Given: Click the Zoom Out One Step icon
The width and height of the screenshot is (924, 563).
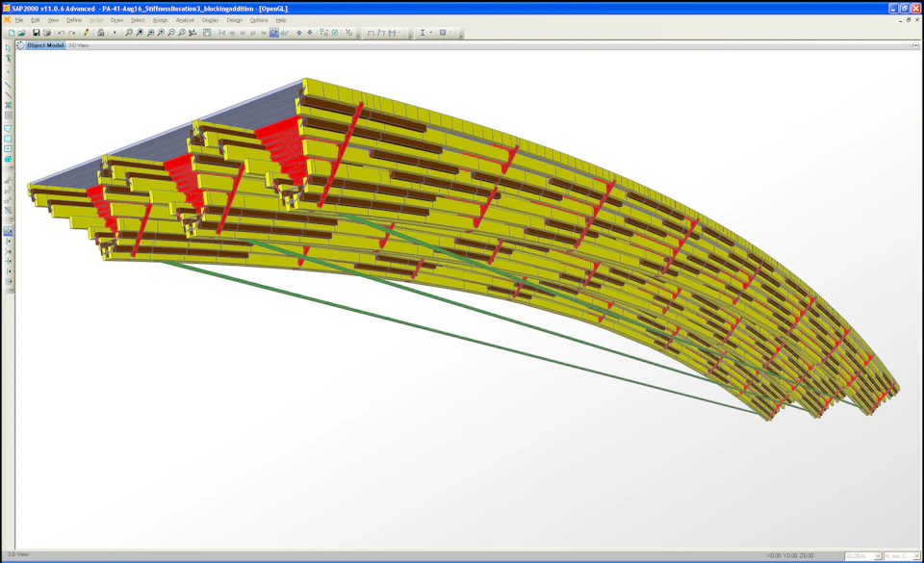Looking at the screenshot, I should 171,33.
